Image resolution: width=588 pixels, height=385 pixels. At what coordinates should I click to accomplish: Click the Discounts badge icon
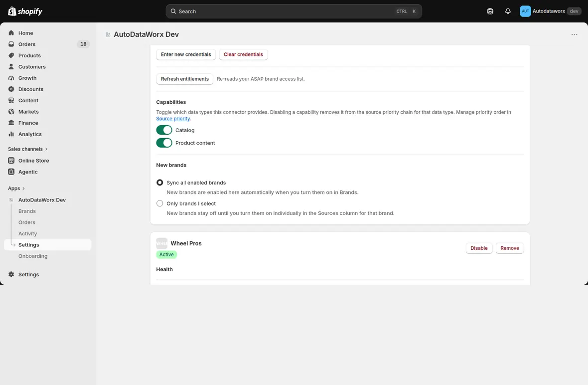[x=11, y=89]
